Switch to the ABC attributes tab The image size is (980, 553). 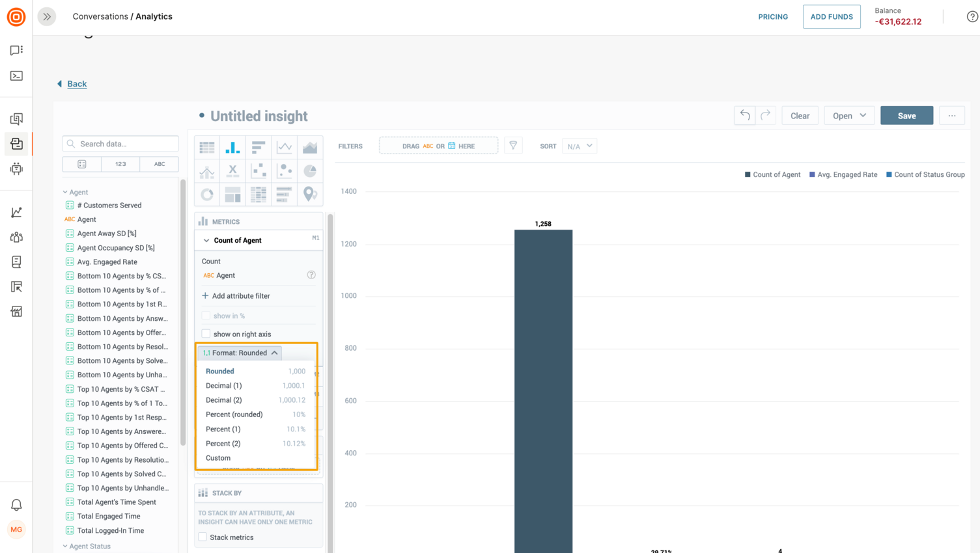tap(159, 164)
